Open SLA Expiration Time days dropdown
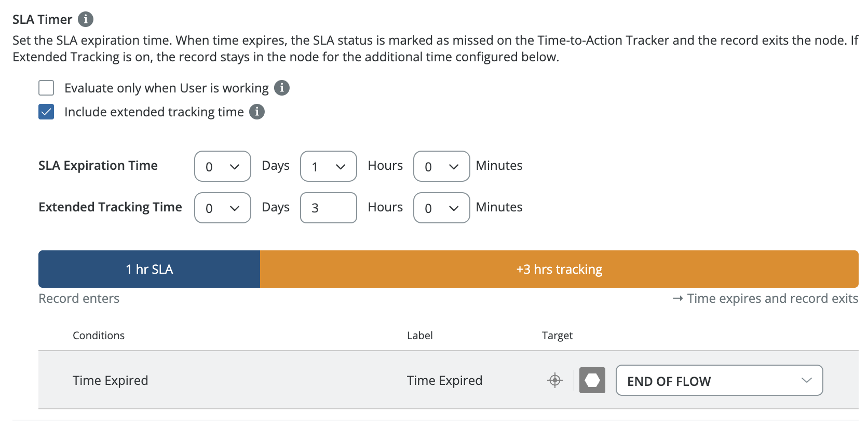 pyautogui.click(x=223, y=166)
